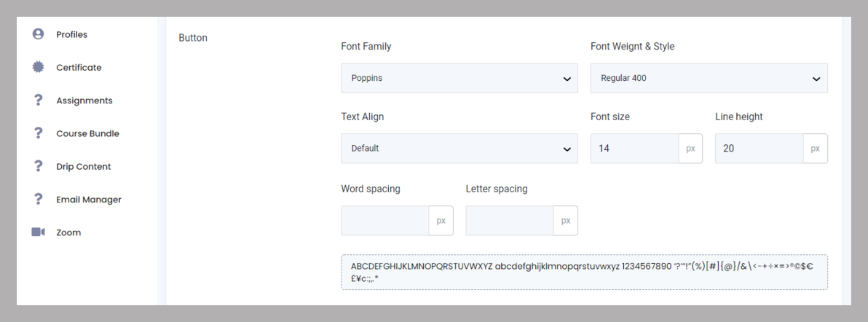Image resolution: width=868 pixels, height=322 pixels.
Task: Select the Assignments sidebar item
Action: click(84, 101)
